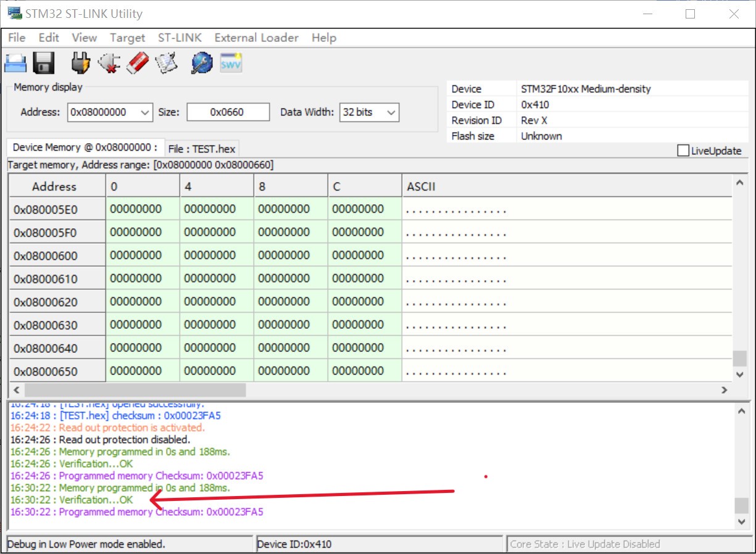
Task: Select address row 0x08000650
Action: 57,371
